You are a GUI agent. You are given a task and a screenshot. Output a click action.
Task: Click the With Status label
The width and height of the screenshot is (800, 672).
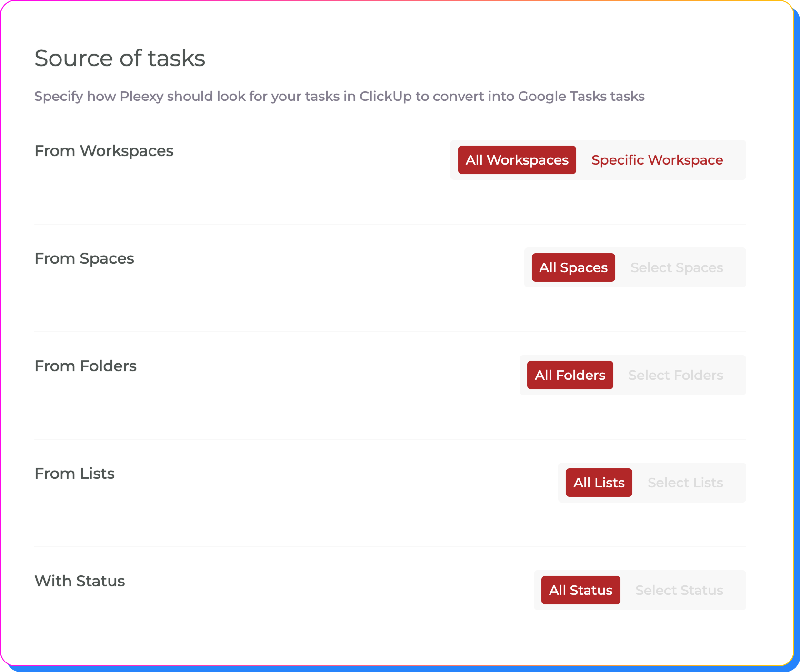80,581
